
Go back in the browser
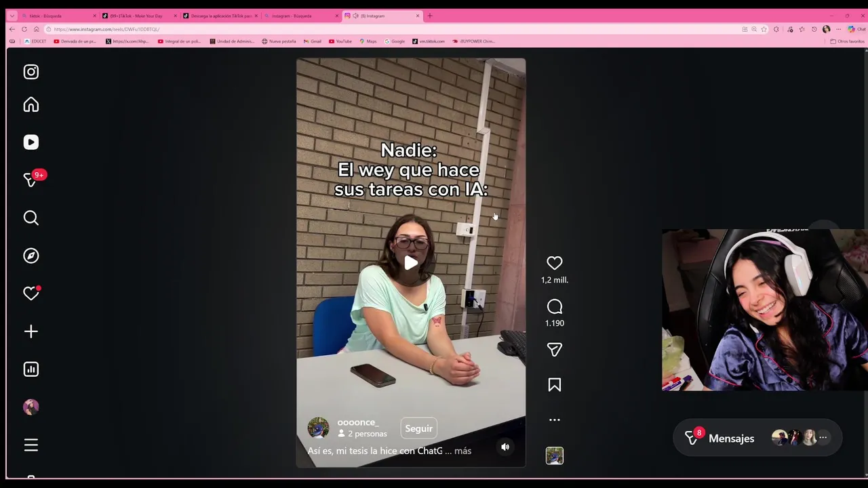pyautogui.click(x=12, y=29)
